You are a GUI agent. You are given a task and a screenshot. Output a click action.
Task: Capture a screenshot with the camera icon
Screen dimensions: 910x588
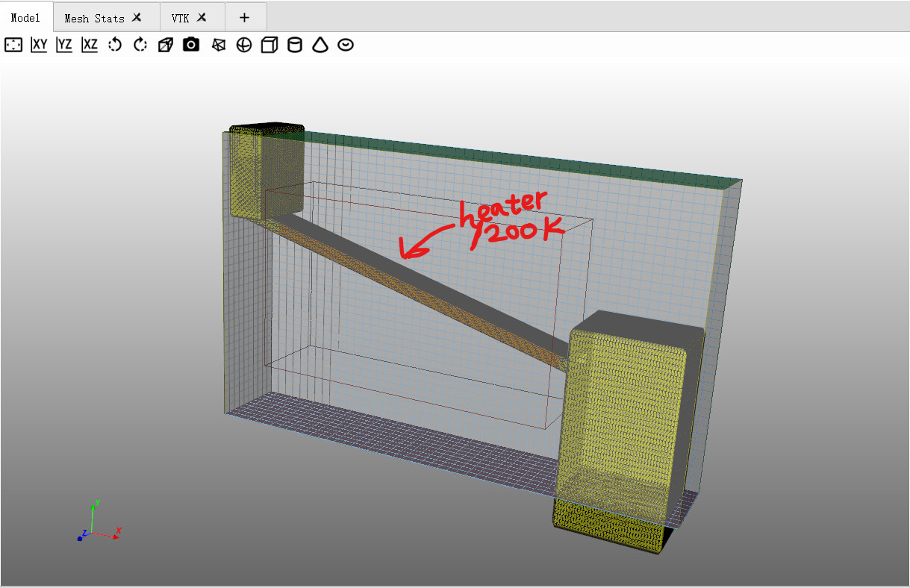click(191, 46)
